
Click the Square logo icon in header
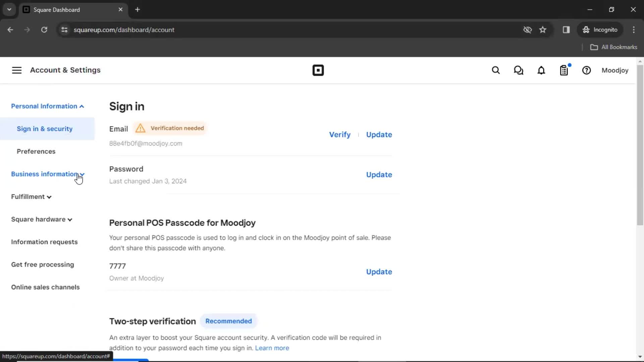[x=318, y=70]
